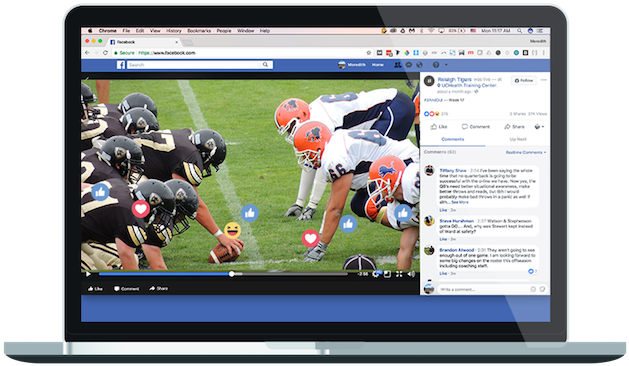This screenshot has height=366, width=629.
Task: Click the Wi-Fi status icon
Action: [432, 30]
